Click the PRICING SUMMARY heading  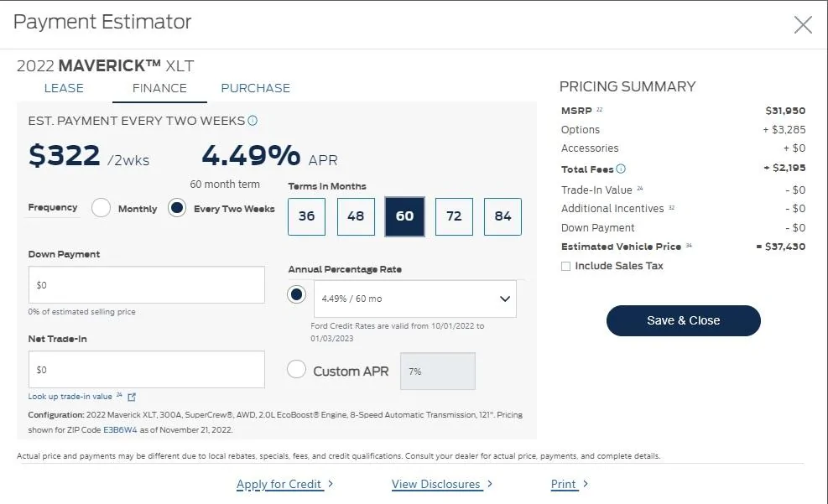point(628,86)
